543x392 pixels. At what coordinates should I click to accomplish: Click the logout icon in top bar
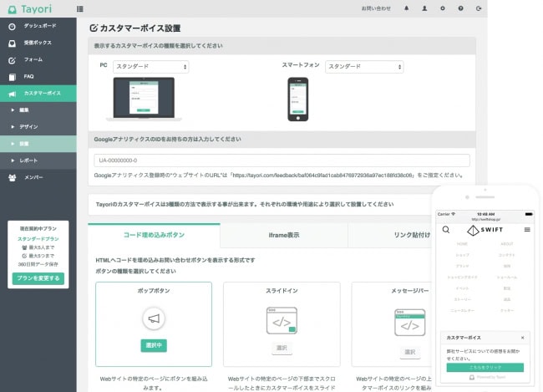point(478,8)
